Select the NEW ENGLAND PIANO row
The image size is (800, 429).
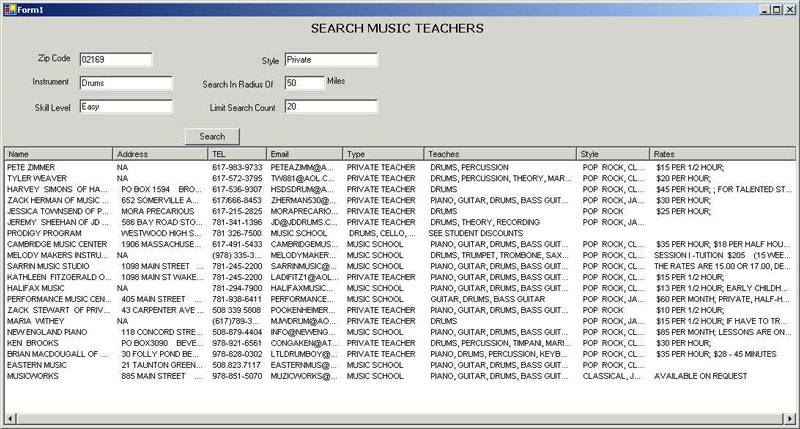pos(399,332)
